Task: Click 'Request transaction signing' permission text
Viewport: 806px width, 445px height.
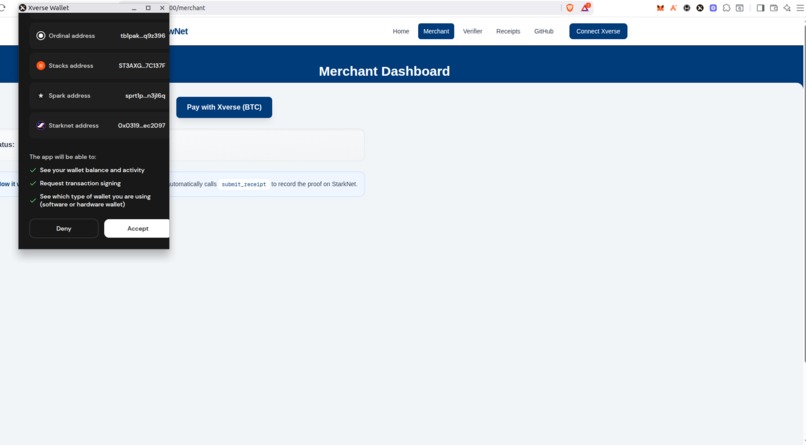Action: [80, 183]
